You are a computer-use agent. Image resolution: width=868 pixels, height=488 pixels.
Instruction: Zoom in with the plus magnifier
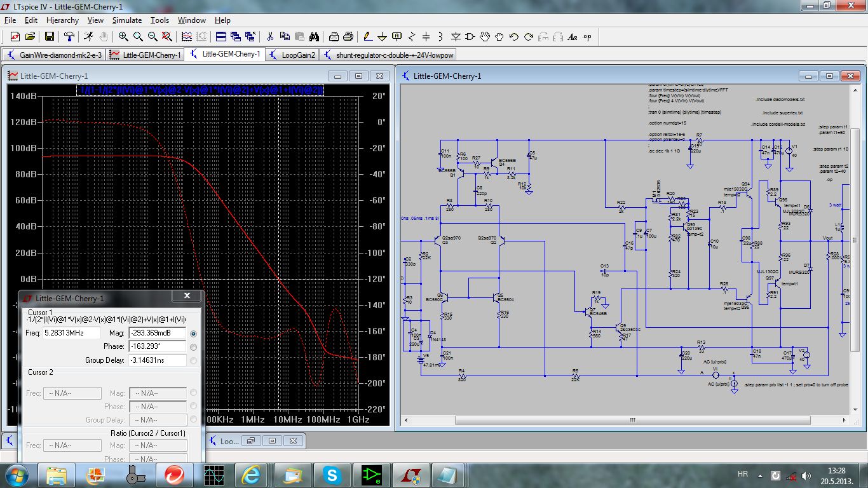[123, 37]
